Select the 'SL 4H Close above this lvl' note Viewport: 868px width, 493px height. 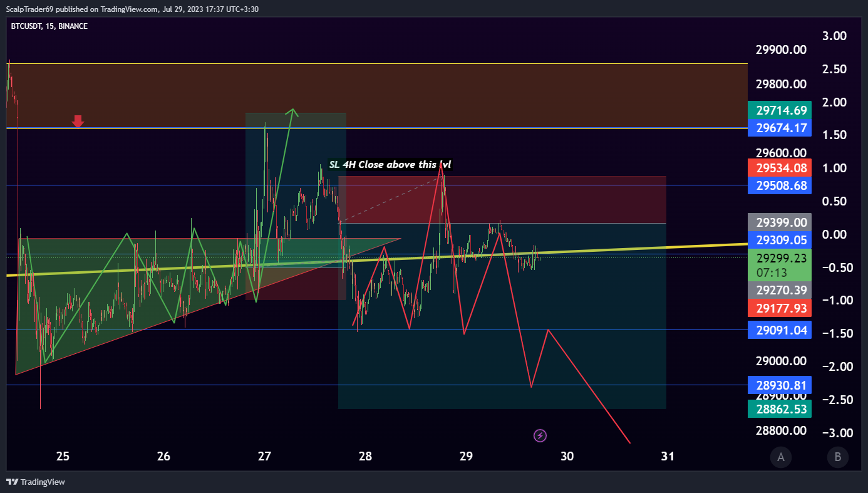coord(390,165)
